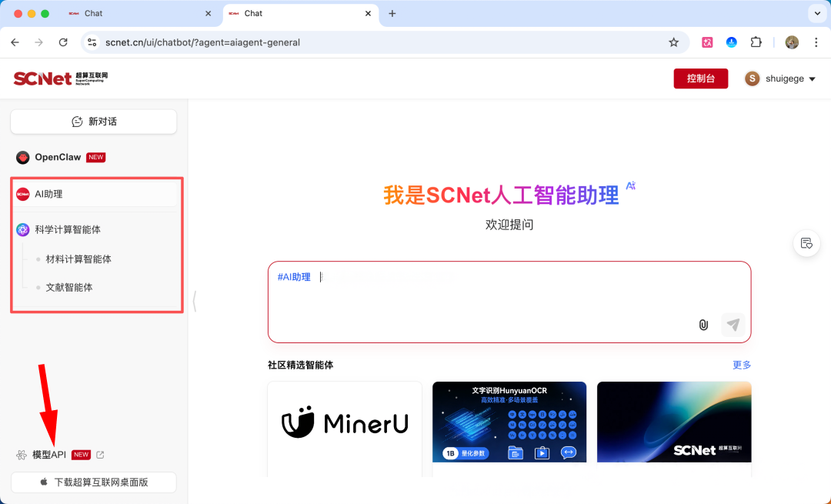Image resolution: width=831 pixels, height=504 pixels.
Task: Click the paperclip attachment icon
Action: pos(703,325)
